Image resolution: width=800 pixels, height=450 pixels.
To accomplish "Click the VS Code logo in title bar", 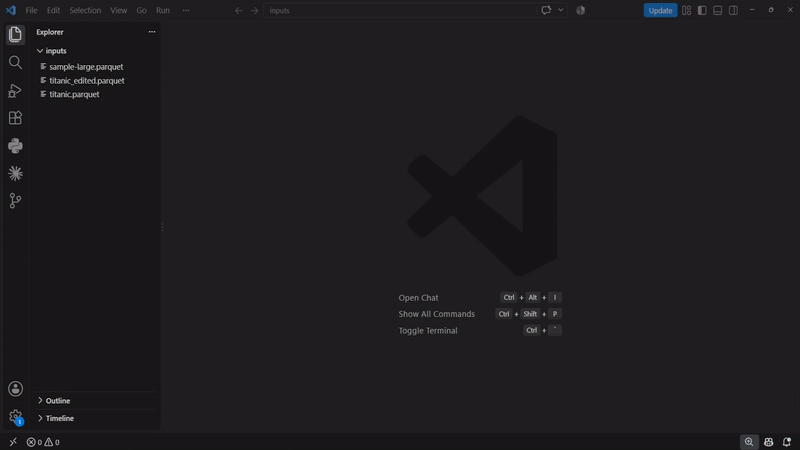I will click(x=11, y=10).
